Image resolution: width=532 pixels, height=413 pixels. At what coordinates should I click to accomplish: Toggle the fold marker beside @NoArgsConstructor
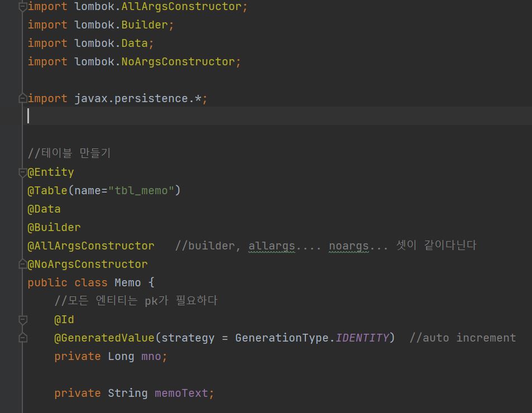[x=23, y=264]
